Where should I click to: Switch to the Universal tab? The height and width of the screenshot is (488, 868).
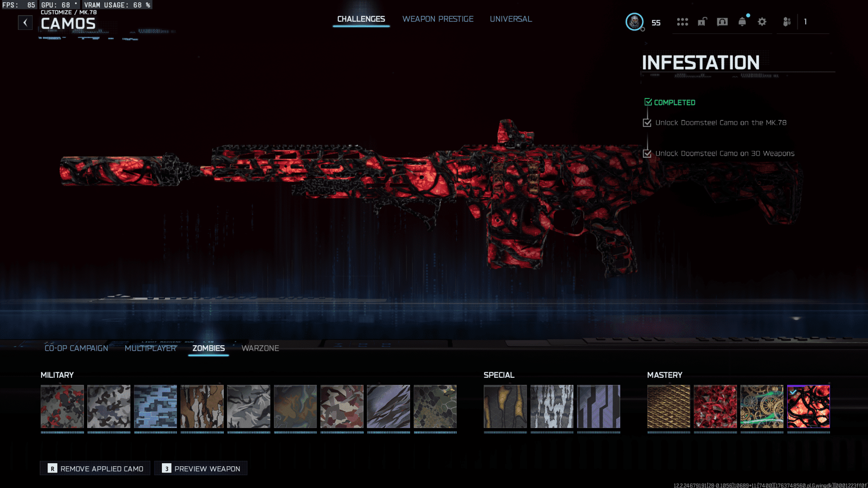coord(510,19)
